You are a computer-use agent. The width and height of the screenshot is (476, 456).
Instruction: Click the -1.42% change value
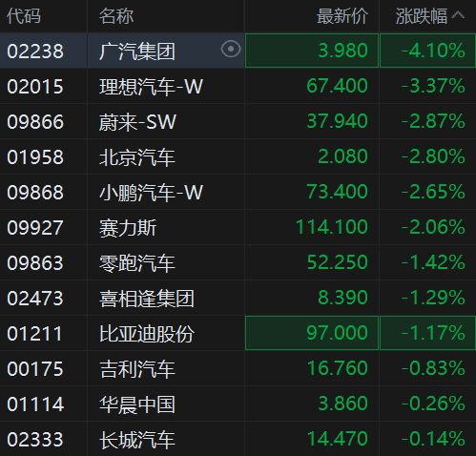tap(433, 262)
